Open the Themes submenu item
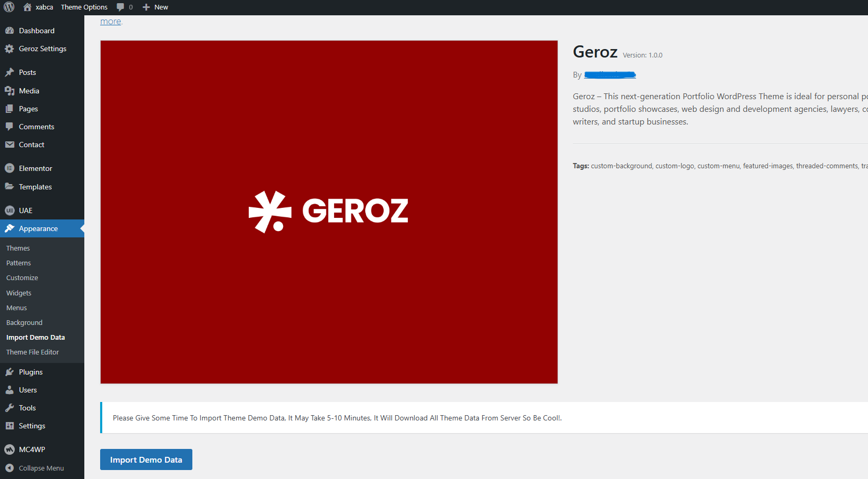868x479 pixels. click(18, 248)
